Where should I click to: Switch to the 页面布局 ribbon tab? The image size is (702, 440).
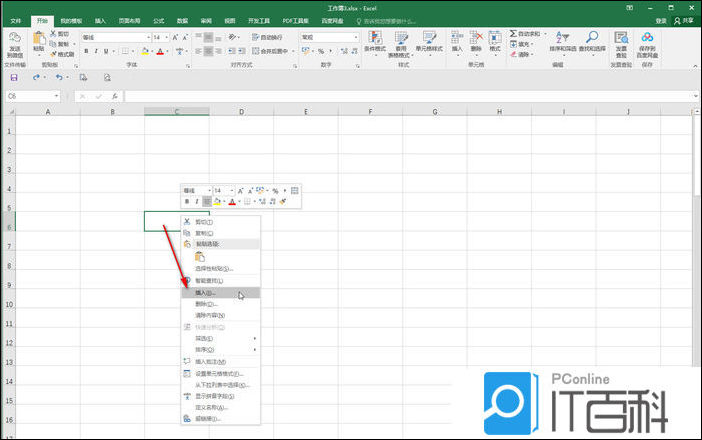click(130, 20)
